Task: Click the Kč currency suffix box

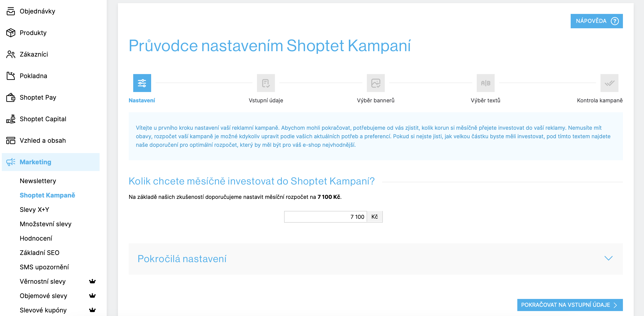Action: pos(374,217)
